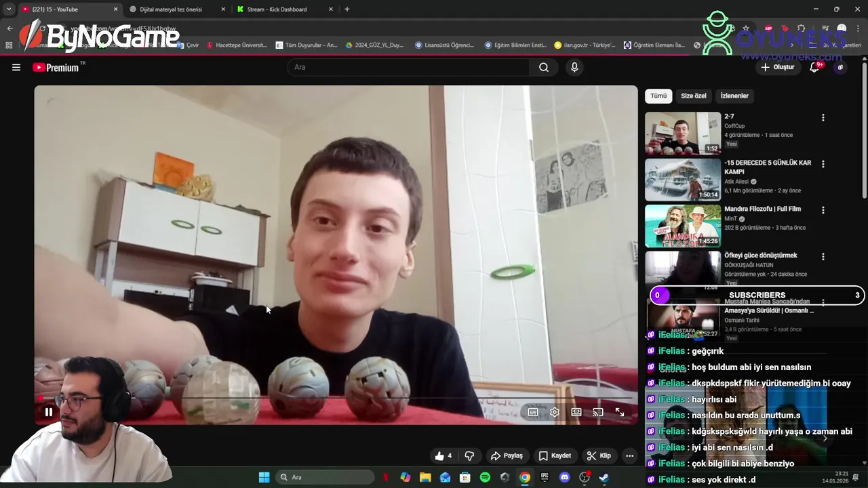Image resolution: width=868 pixels, height=488 pixels.
Task: Select the İzlenenler filter chip
Action: [x=734, y=96]
